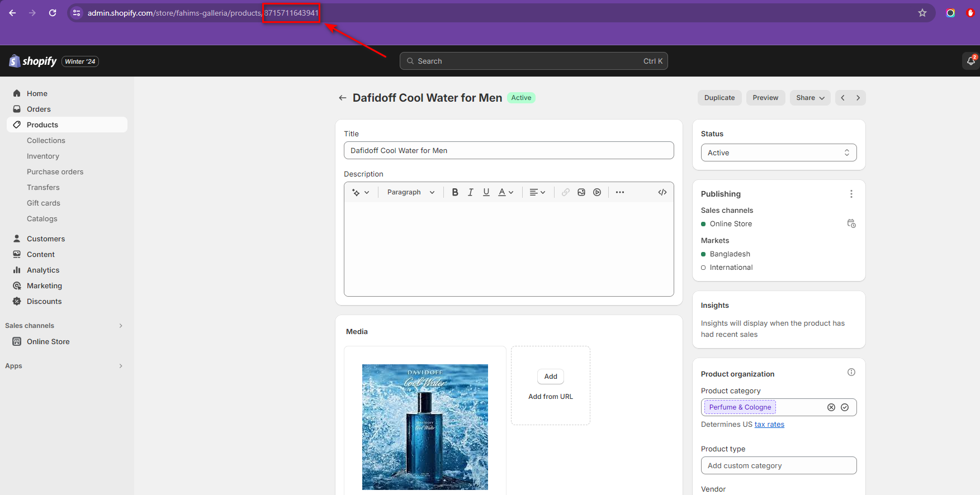Click into the Description text area
The image size is (980, 495).
point(509,249)
